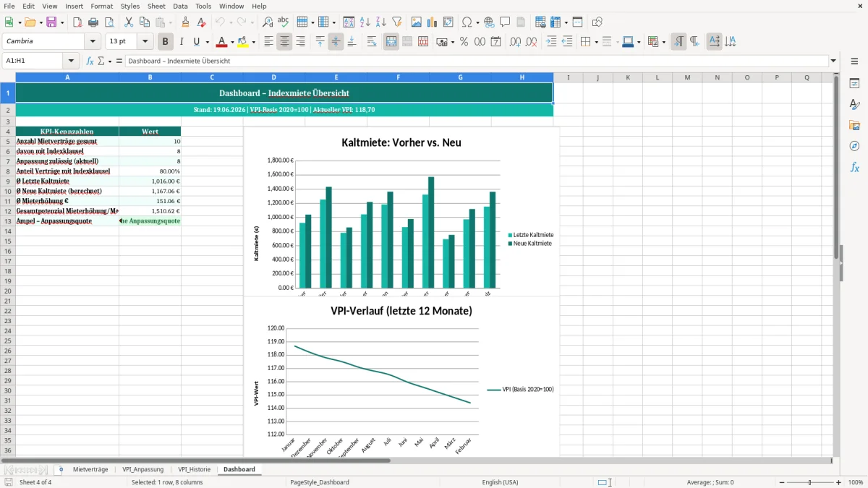
Task: Format as date icon
Action: [496, 42]
